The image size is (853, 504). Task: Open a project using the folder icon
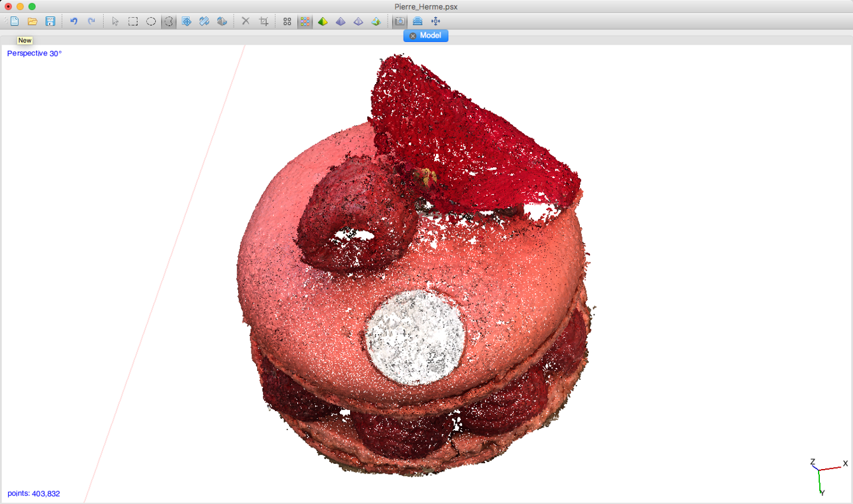[x=32, y=22]
